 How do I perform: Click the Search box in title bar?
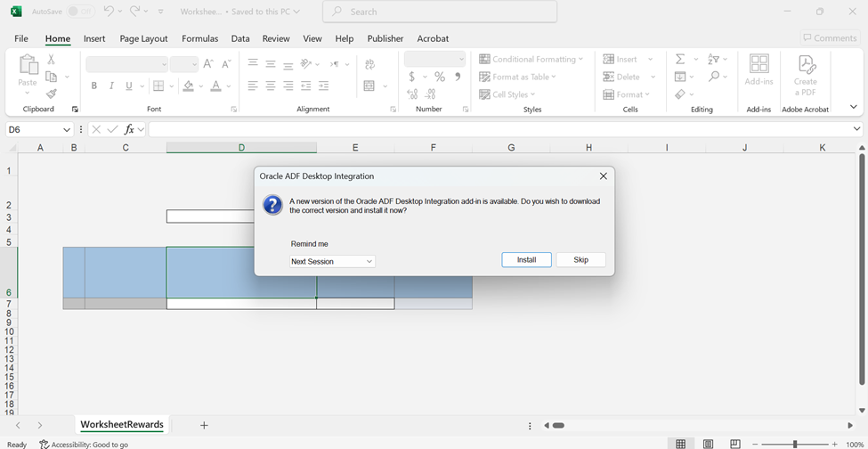tap(440, 12)
